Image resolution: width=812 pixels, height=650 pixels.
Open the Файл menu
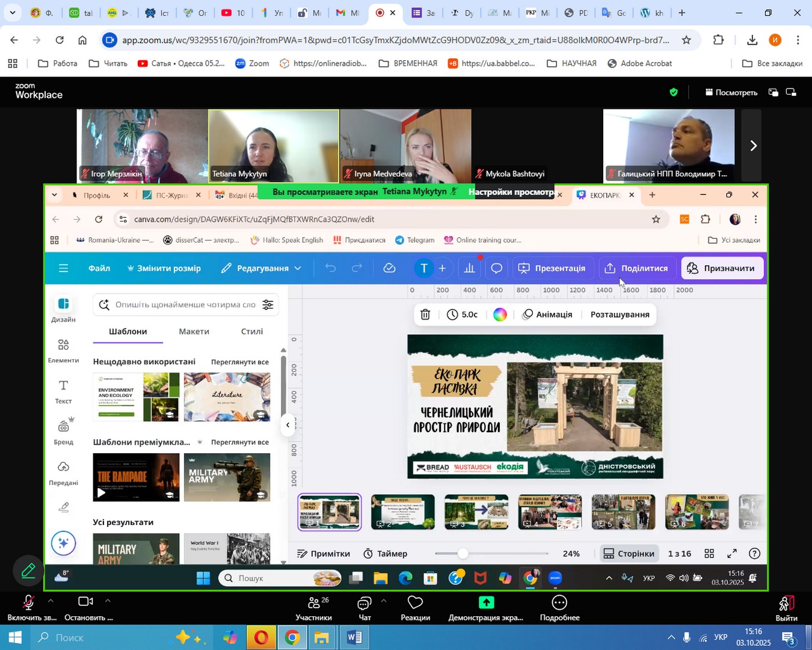click(99, 268)
